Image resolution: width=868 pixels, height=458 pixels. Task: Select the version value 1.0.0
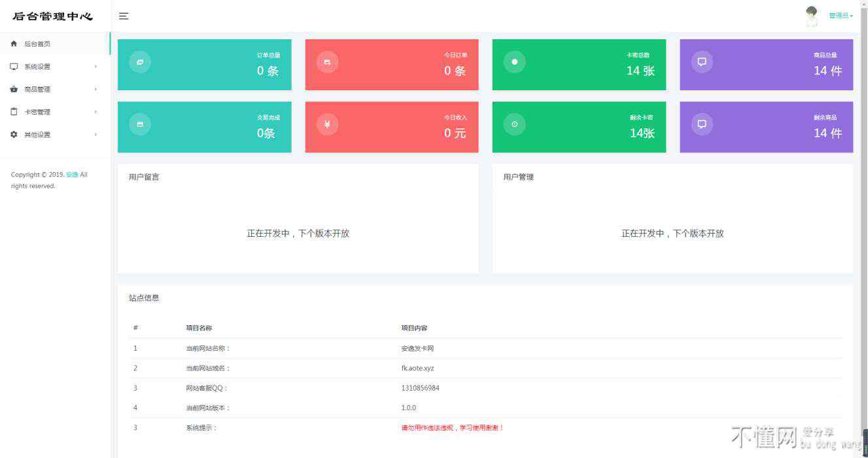[x=409, y=408]
